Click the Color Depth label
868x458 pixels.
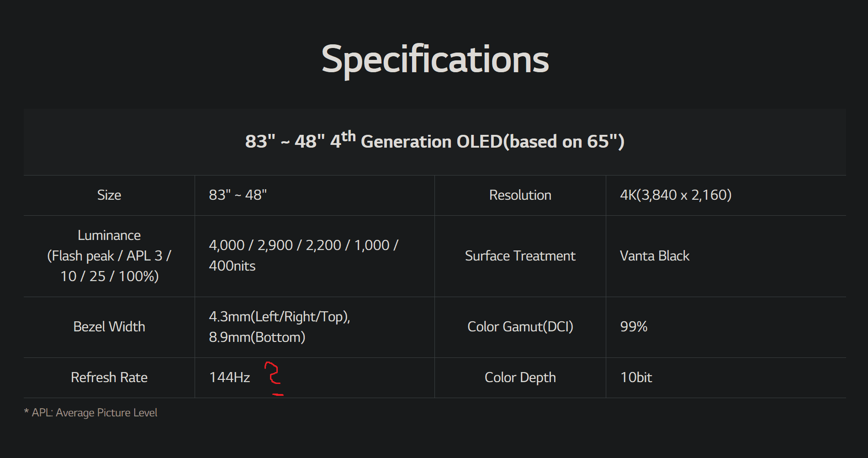tap(520, 378)
